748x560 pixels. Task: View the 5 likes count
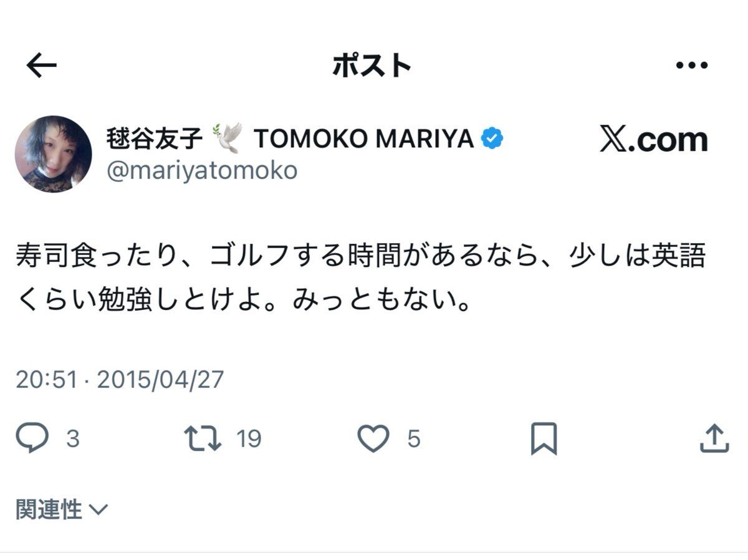click(x=414, y=439)
